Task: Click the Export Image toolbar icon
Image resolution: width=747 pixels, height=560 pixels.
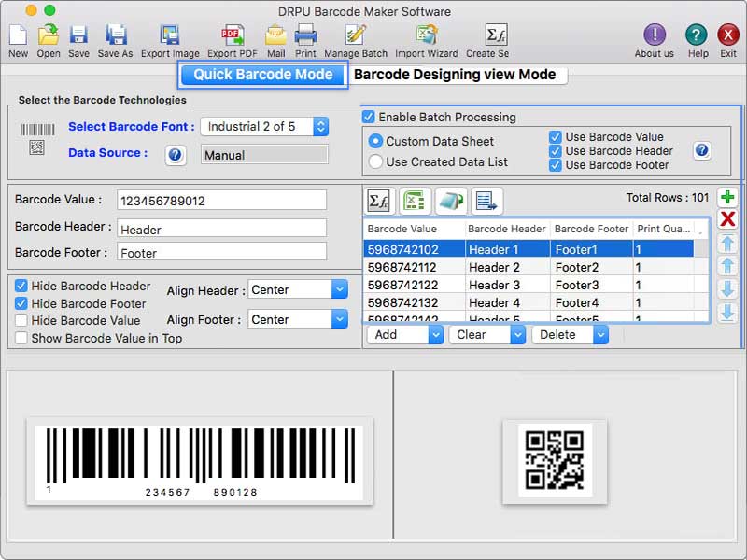Action: coord(172,37)
